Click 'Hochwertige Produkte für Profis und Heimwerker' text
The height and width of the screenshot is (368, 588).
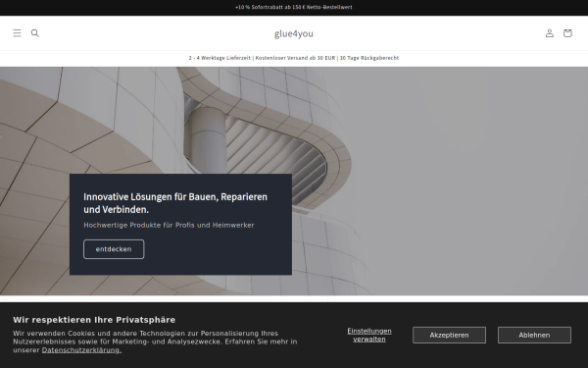pyautogui.click(x=169, y=225)
